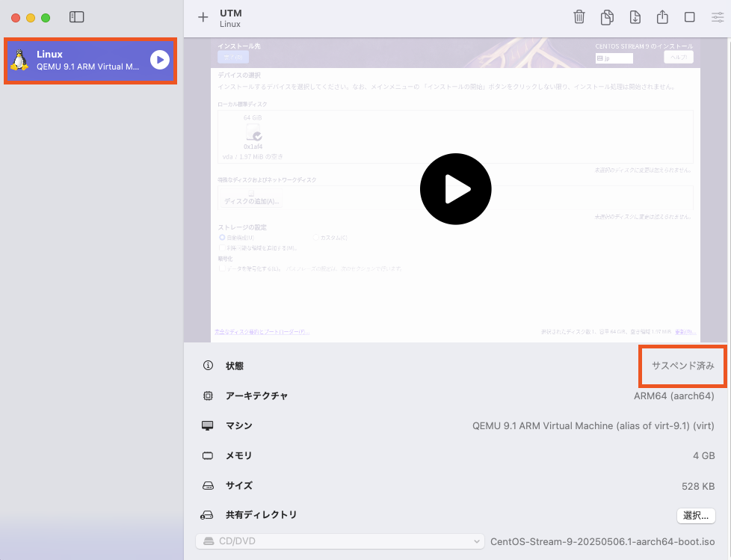The height and width of the screenshot is (560, 731).
Task: Resume VM with large center play button
Action: [x=455, y=189]
